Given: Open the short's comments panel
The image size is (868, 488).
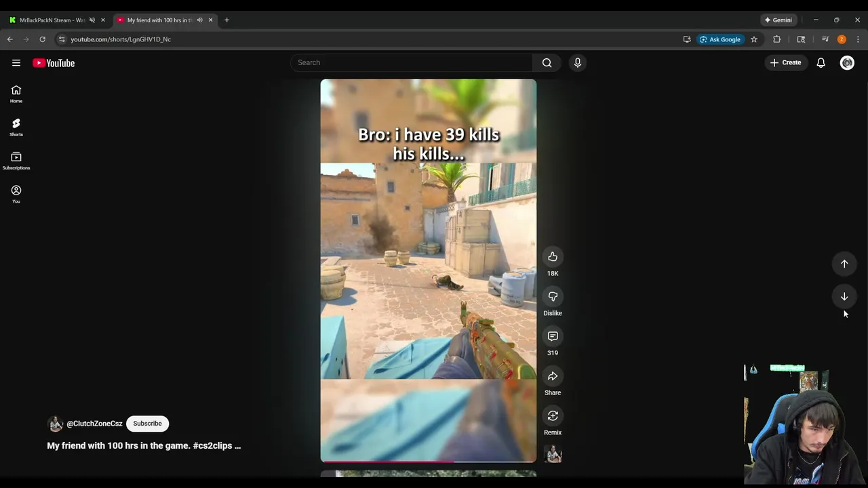Looking at the screenshot, I should pyautogui.click(x=553, y=337).
